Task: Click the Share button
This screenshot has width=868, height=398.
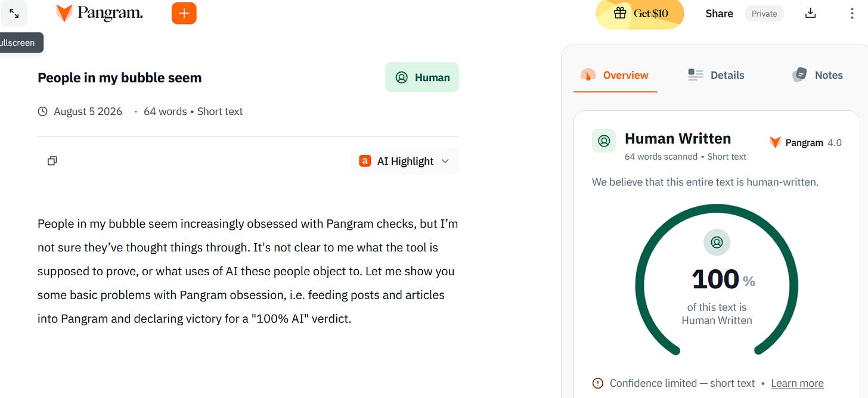Action: [x=719, y=14]
